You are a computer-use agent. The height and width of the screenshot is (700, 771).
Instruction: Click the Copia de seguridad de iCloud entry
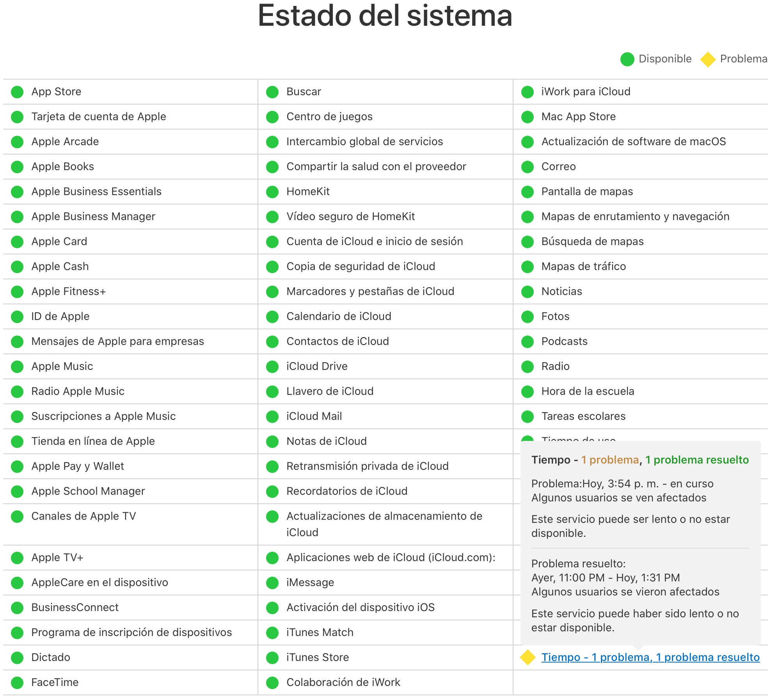click(x=361, y=266)
